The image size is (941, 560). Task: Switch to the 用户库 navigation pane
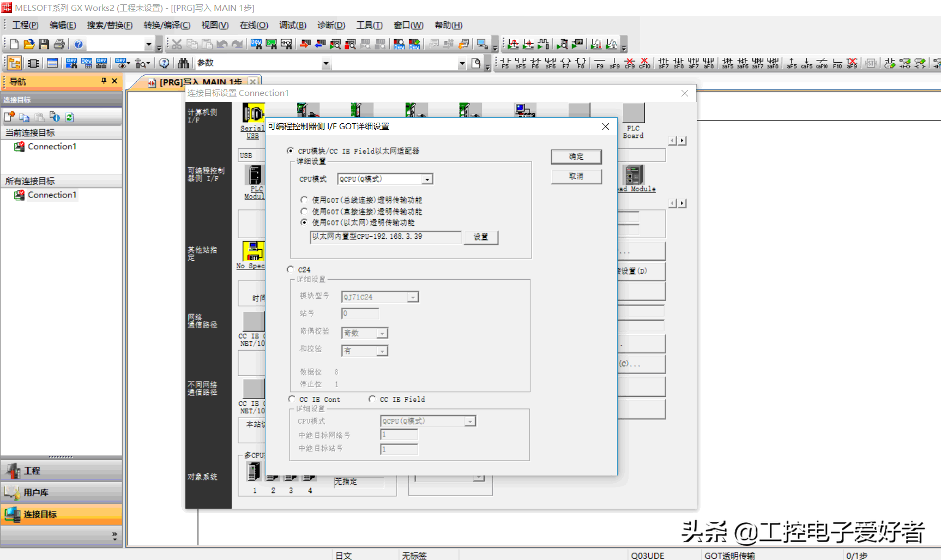point(36,492)
